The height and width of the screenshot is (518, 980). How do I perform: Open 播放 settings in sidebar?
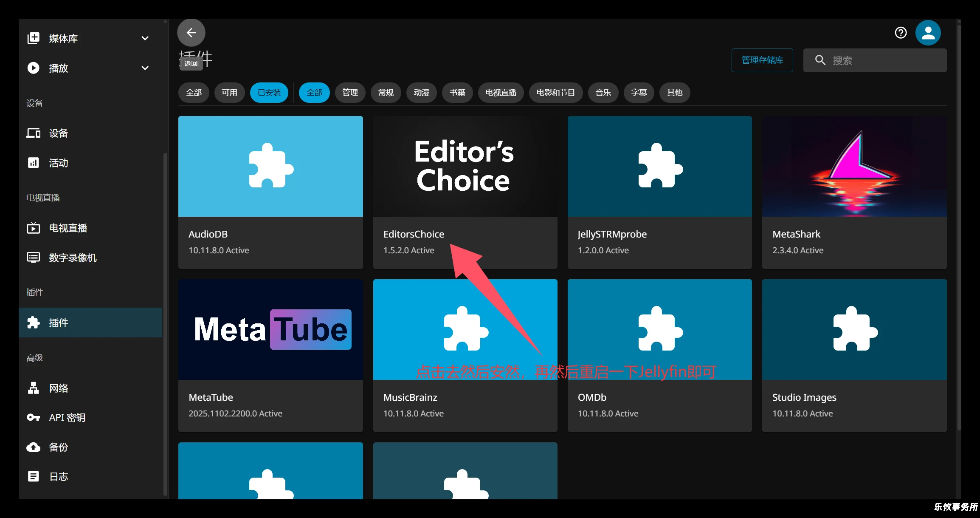90,68
